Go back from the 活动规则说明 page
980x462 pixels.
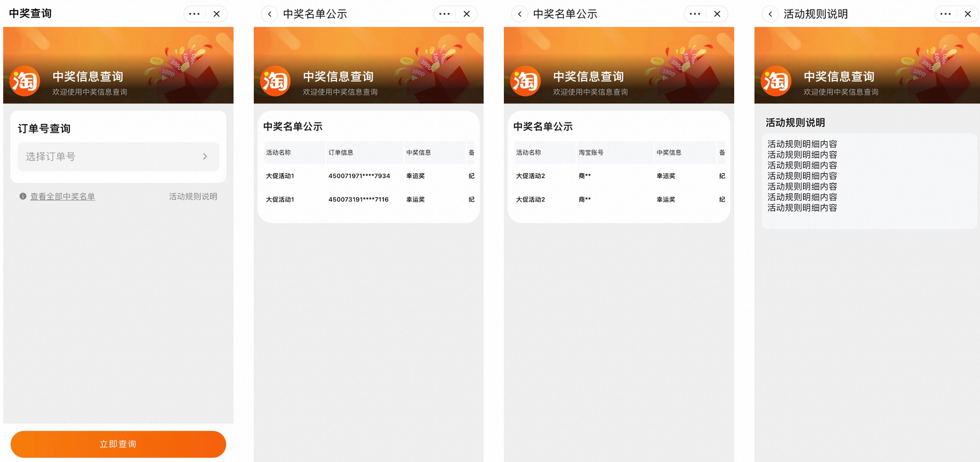(770, 14)
